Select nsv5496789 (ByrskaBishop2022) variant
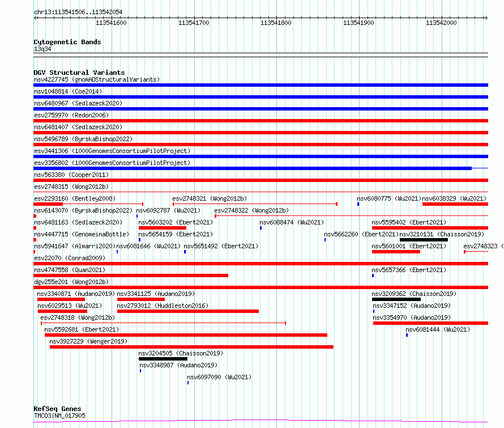The height and width of the screenshot is (428, 504). tap(83, 139)
